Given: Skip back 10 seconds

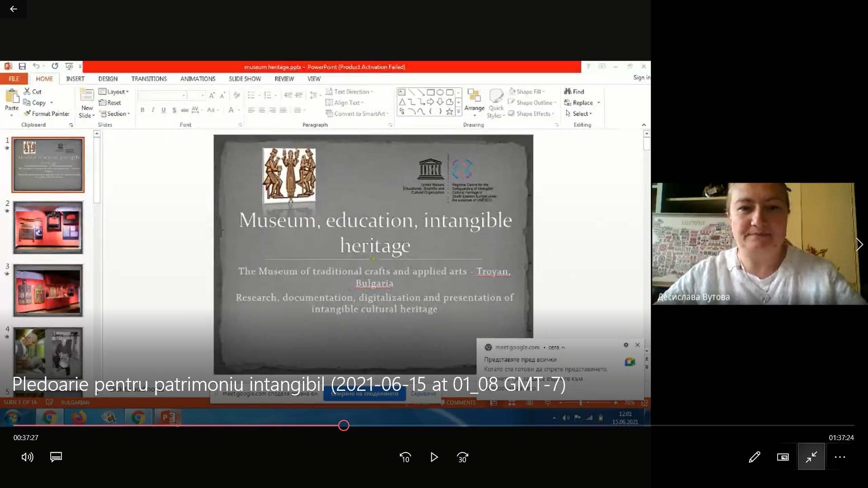Looking at the screenshot, I should pos(405,457).
